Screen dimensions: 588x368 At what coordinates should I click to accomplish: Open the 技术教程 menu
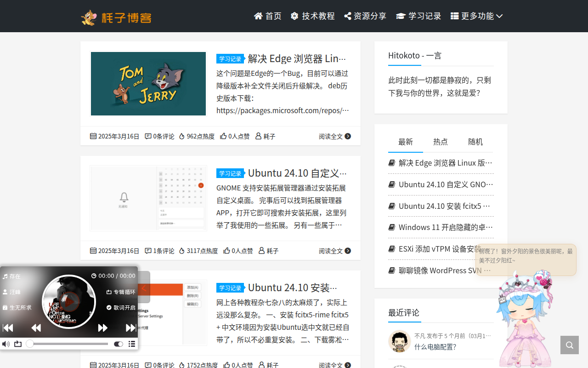(x=313, y=16)
